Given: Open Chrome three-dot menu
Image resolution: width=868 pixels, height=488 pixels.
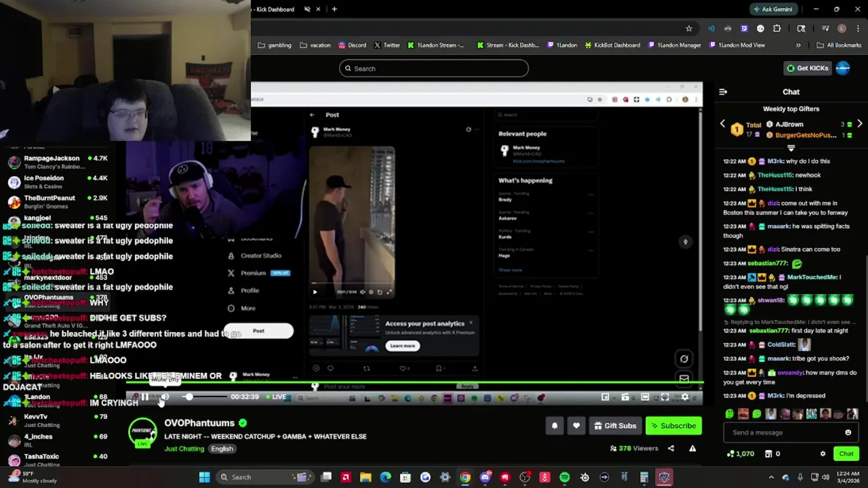Looking at the screenshot, I should click(858, 28).
